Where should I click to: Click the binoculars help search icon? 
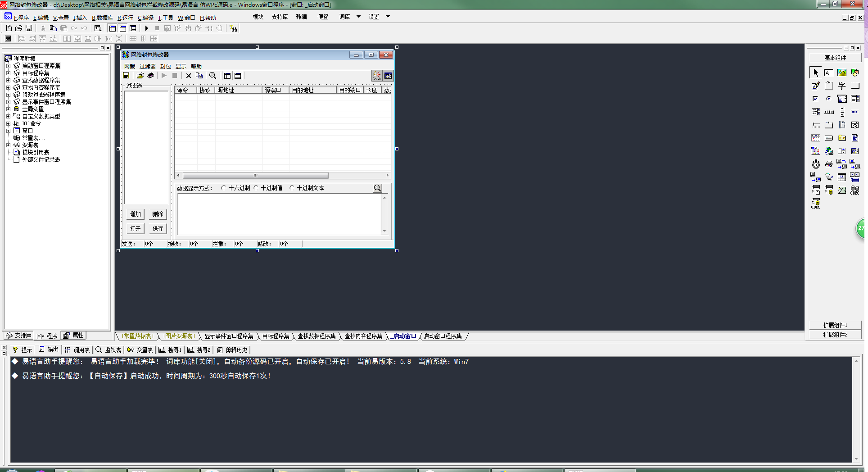click(x=233, y=28)
